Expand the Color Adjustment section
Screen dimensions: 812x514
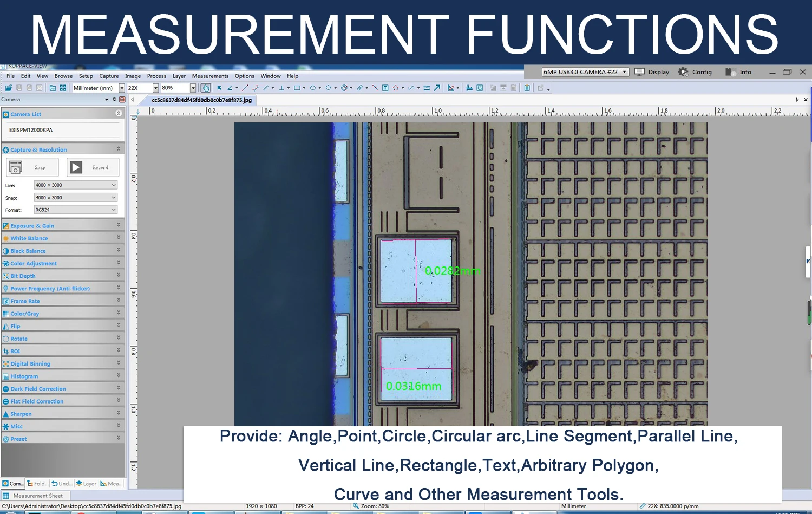point(63,263)
